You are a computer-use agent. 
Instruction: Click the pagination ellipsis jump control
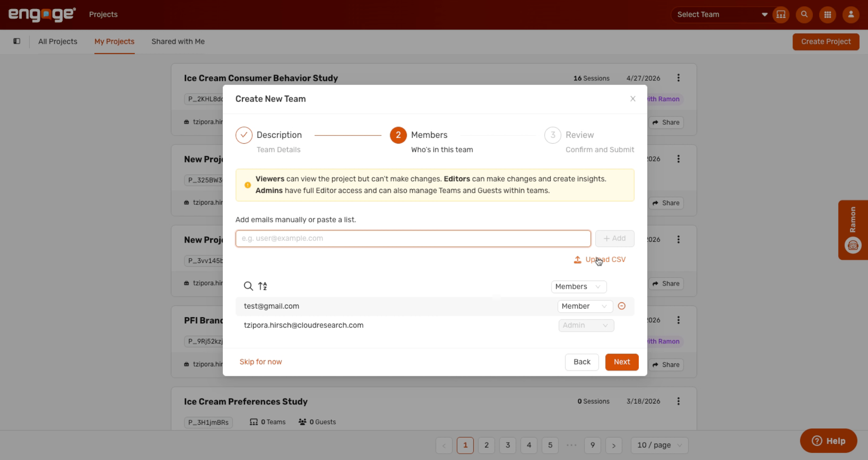pyautogui.click(x=571, y=445)
